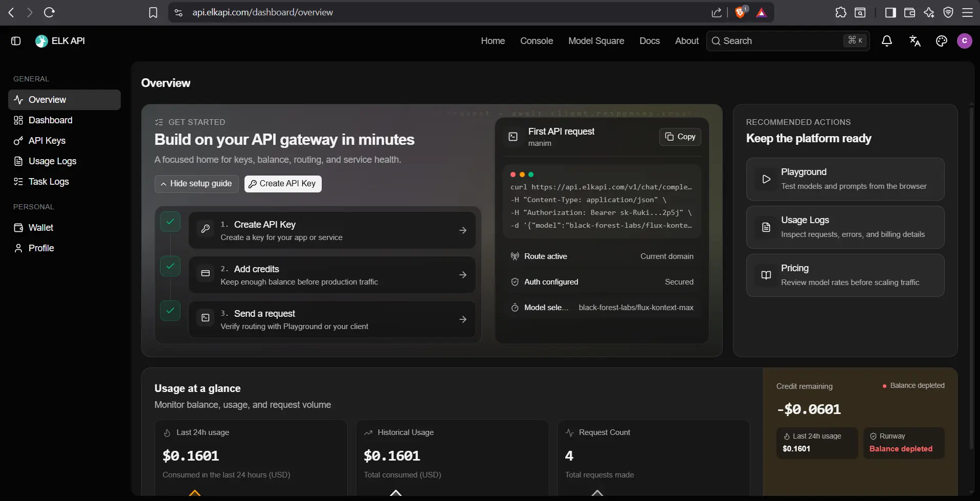Click the Historical Usage card

(x=452, y=458)
